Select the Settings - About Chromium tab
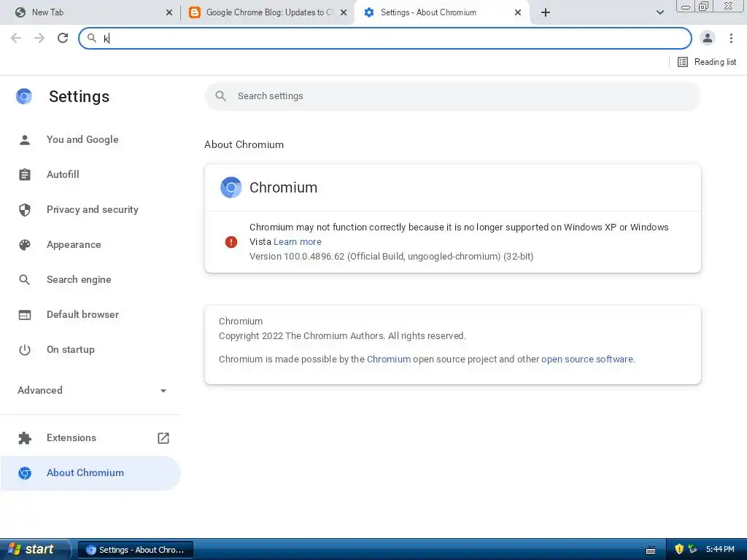 click(x=441, y=12)
